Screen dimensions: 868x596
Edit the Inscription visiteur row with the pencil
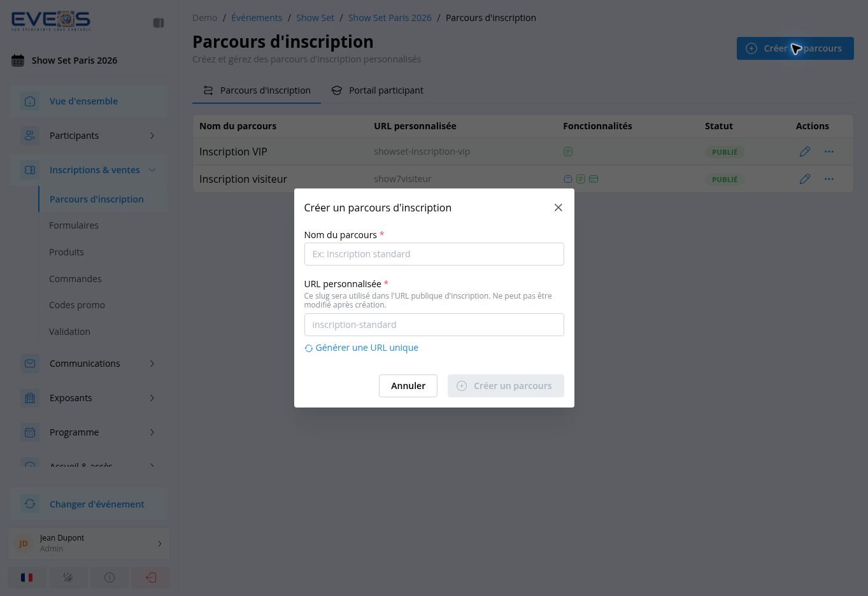click(x=805, y=179)
